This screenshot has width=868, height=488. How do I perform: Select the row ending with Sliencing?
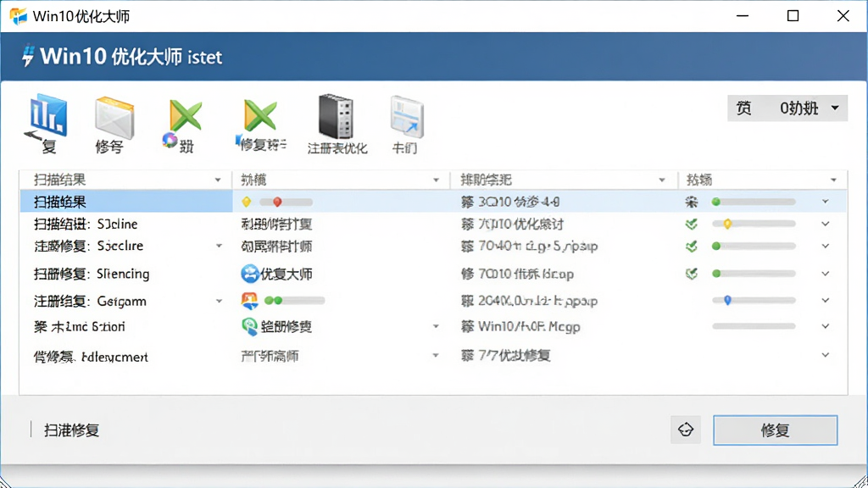[433, 274]
